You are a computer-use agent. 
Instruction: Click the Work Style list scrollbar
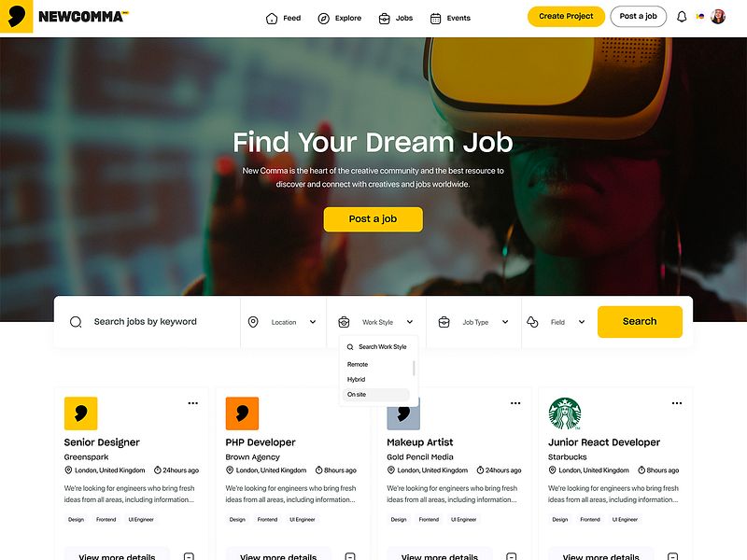pyautogui.click(x=414, y=368)
